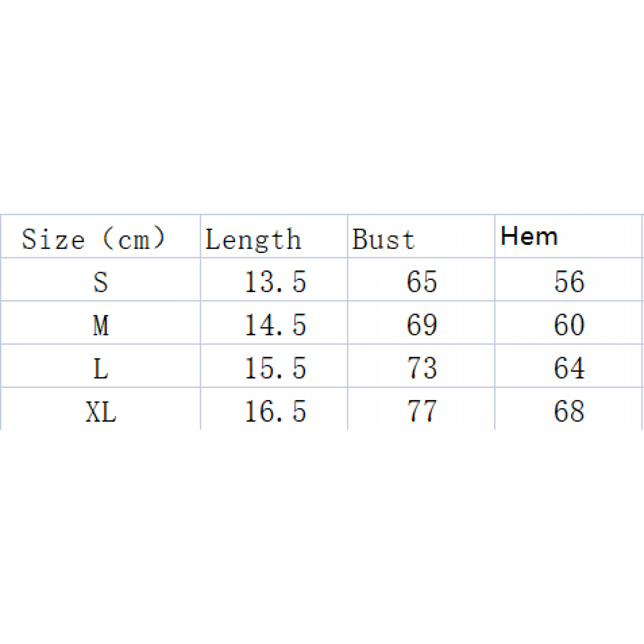Click the bust value 65
Viewport: 644px width, 644px height.
pos(422,282)
